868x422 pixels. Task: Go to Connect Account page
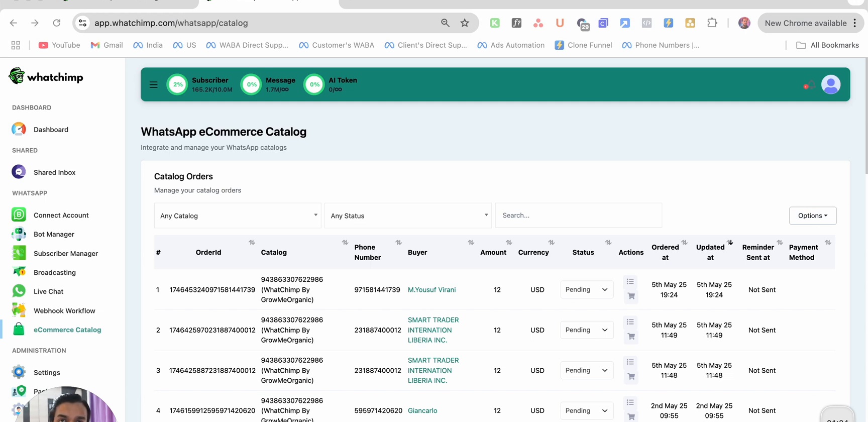pyautogui.click(x=61, y=215)
